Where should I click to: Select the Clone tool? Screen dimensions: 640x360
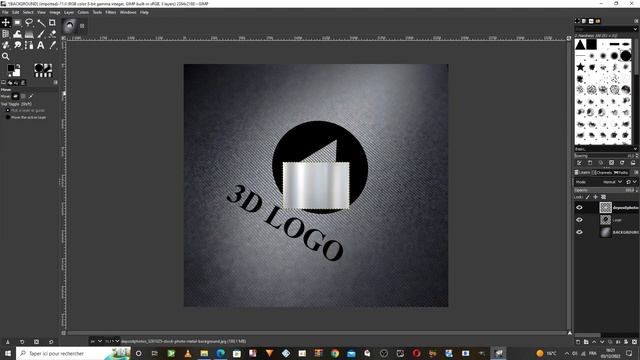point(6,45)
